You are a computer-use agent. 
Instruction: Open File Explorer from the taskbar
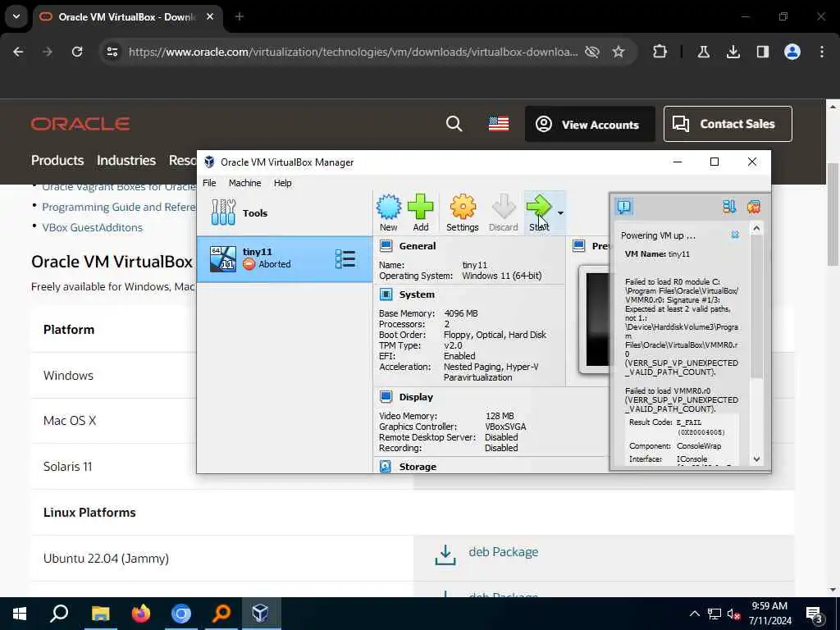click(x=100, y=614)
